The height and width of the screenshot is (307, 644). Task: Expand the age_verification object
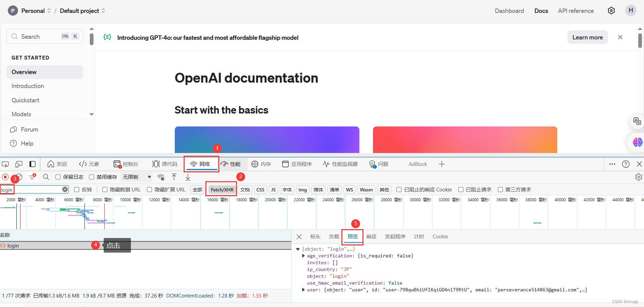pos(303,256)
